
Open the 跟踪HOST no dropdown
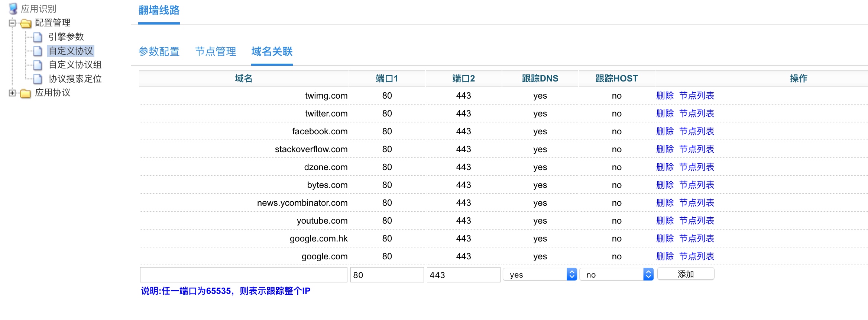pyautogui.click(x=616, y=275)
